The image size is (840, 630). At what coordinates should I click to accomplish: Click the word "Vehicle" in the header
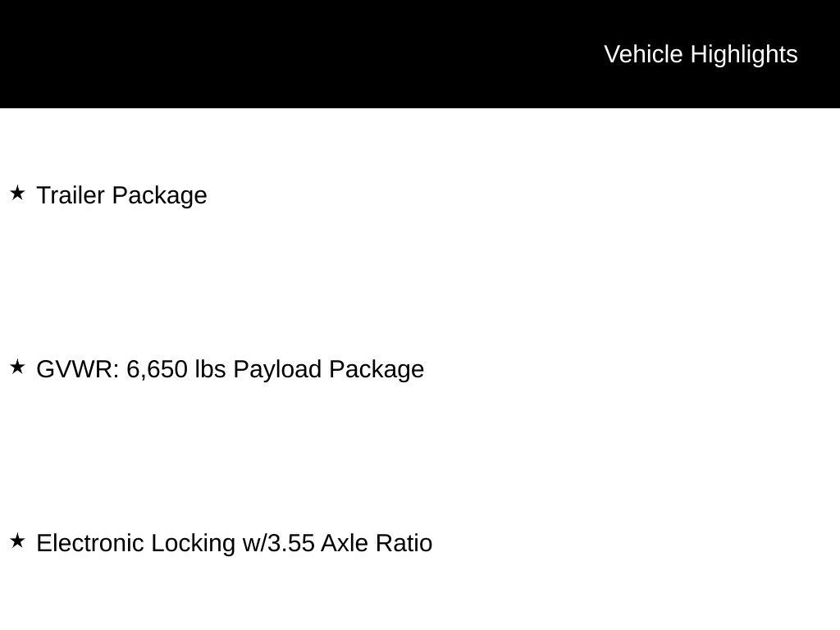pyautogui.click(x=643, y=54)
